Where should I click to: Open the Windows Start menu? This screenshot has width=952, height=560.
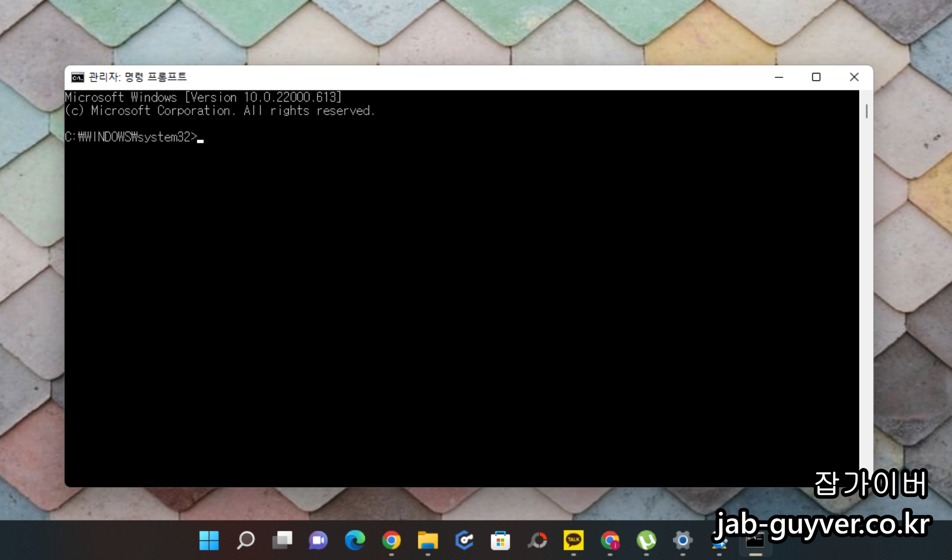pos(209,540)
